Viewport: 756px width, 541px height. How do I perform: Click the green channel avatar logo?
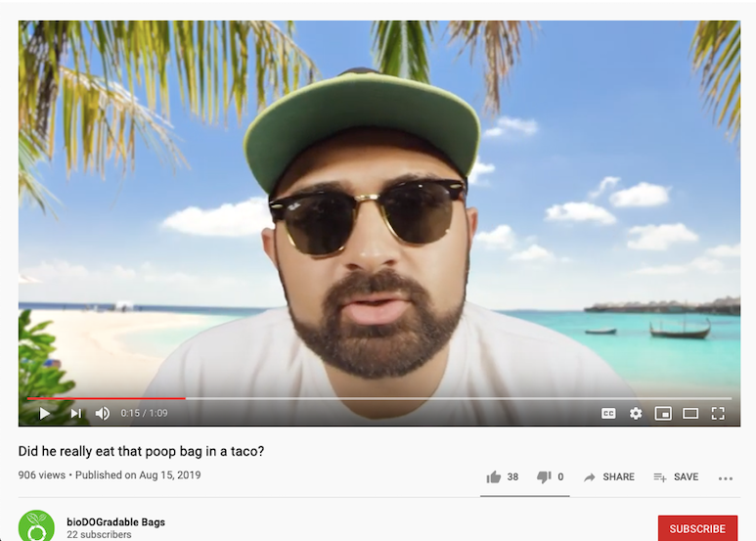[x=36, y=526]
